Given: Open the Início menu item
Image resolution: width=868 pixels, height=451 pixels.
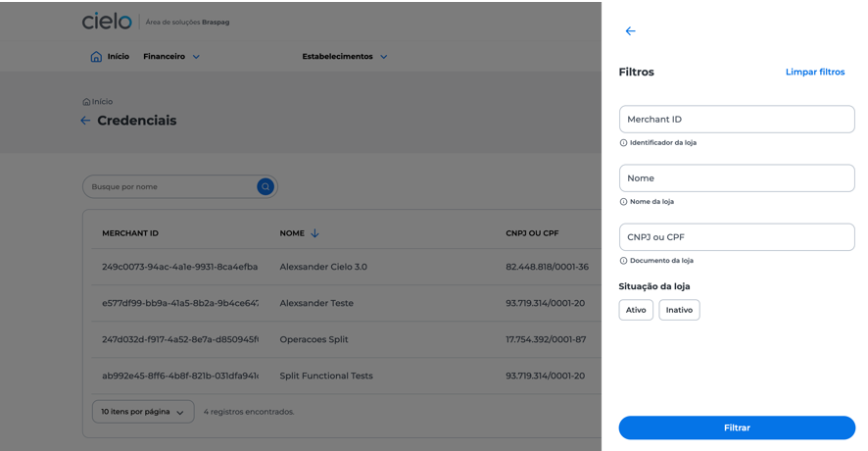Looking at the screenshot, I should tap(118, 57).
